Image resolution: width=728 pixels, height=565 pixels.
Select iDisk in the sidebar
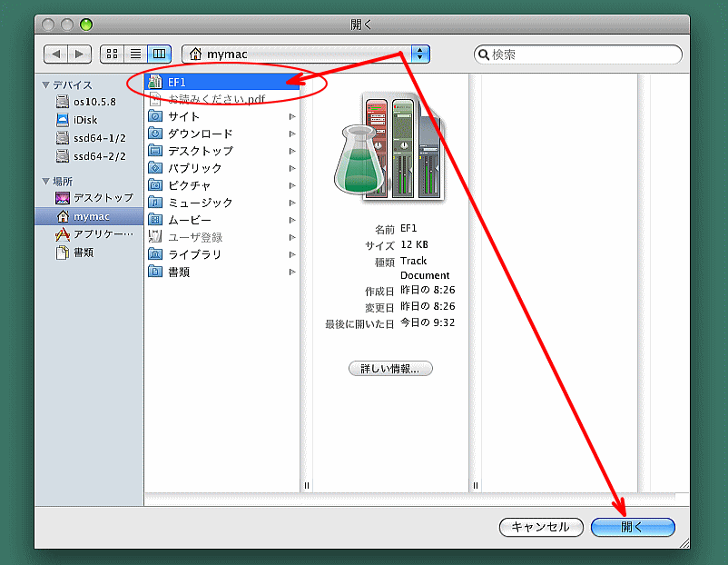click(x=85, y=120)
